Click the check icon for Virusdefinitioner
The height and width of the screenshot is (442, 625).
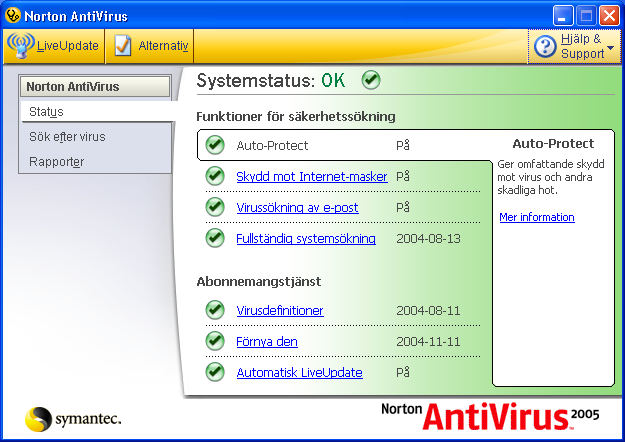pyautogui.click(x=215, y=310)
